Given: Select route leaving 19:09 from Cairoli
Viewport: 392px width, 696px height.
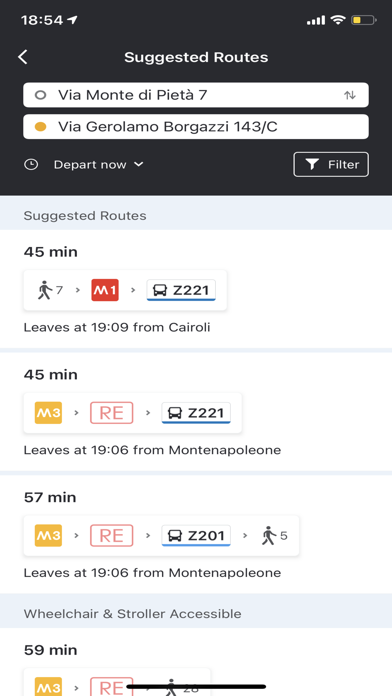Looking at the screenshot, I should coord(196,289).
